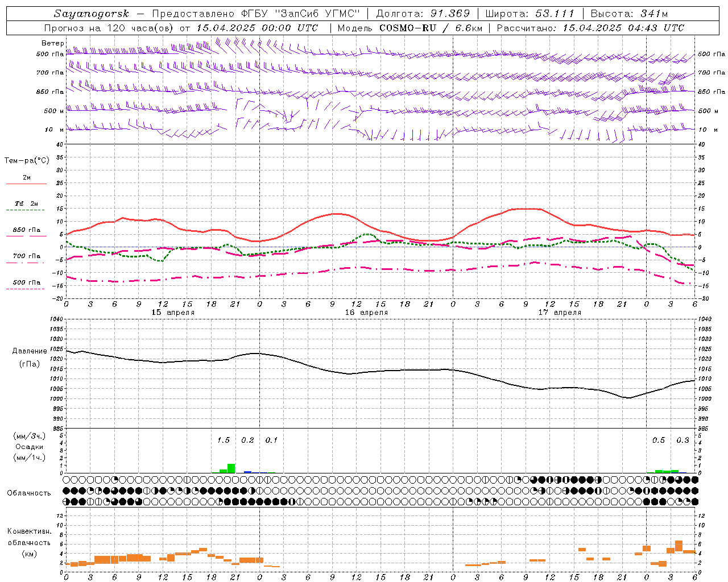This screenshot has height=582, width=728.
Task: Click the Долгота: 91.369 header value
Action: tap(423, 14)
